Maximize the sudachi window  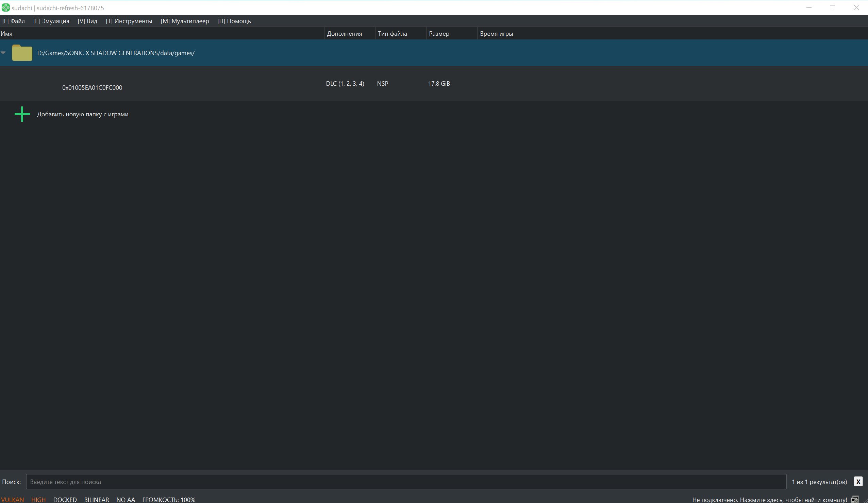point(833,7)
